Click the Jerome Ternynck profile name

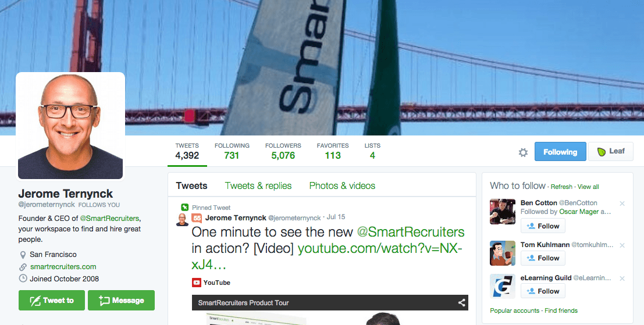[x=66, y=194]
